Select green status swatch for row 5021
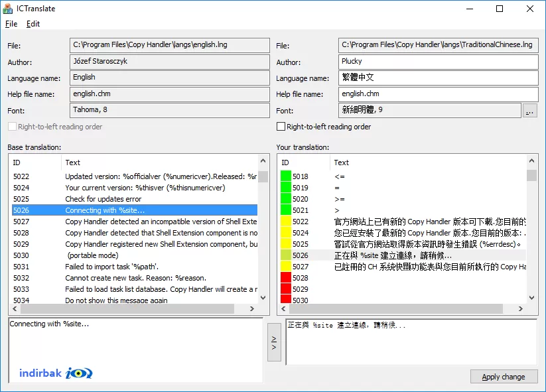Screen dimensions: 546x392 tap(286, 210)
